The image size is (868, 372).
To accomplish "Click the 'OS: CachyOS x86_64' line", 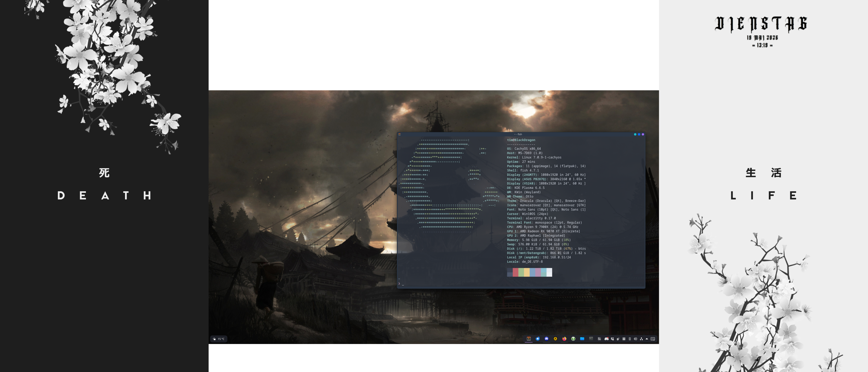I will [524, 149].
